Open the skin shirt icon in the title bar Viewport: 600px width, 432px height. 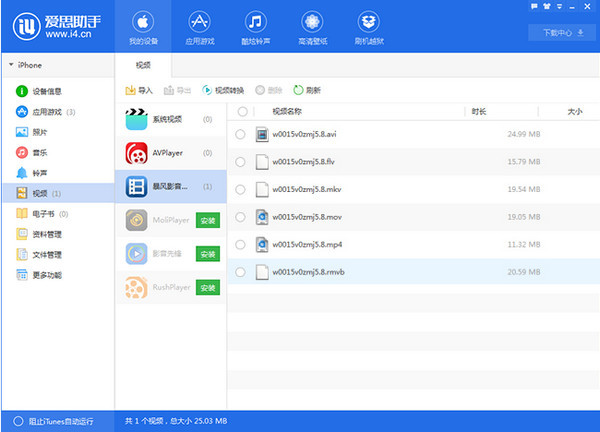point(546,6)
